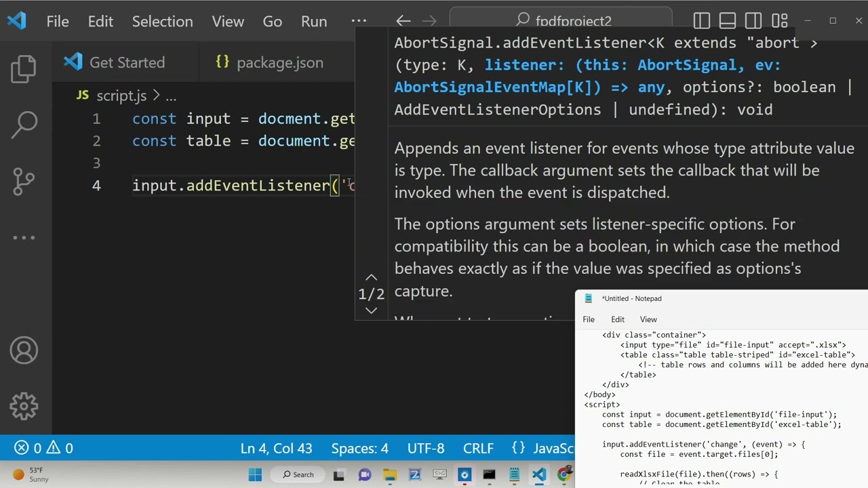Switch to the package.json tab
Screen dimensions: 868x488
pyautogui.click(x=269, y=62)
